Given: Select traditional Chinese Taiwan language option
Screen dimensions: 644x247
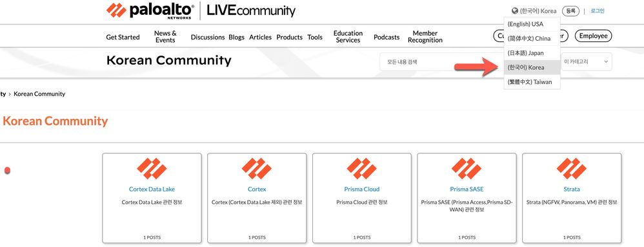Looking at the screenshot, I should pyautogui.click(x=532, y=81).
